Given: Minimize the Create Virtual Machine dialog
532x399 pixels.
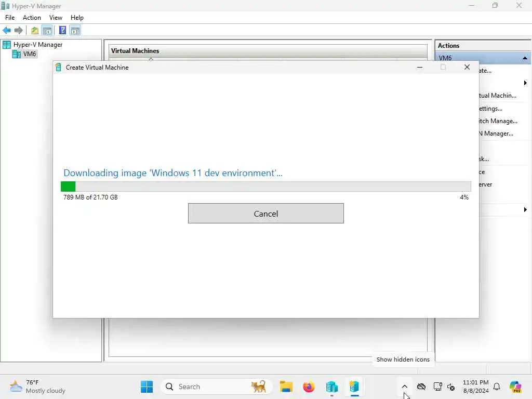Looking at the screenshot, I should (x=420, y=67).
